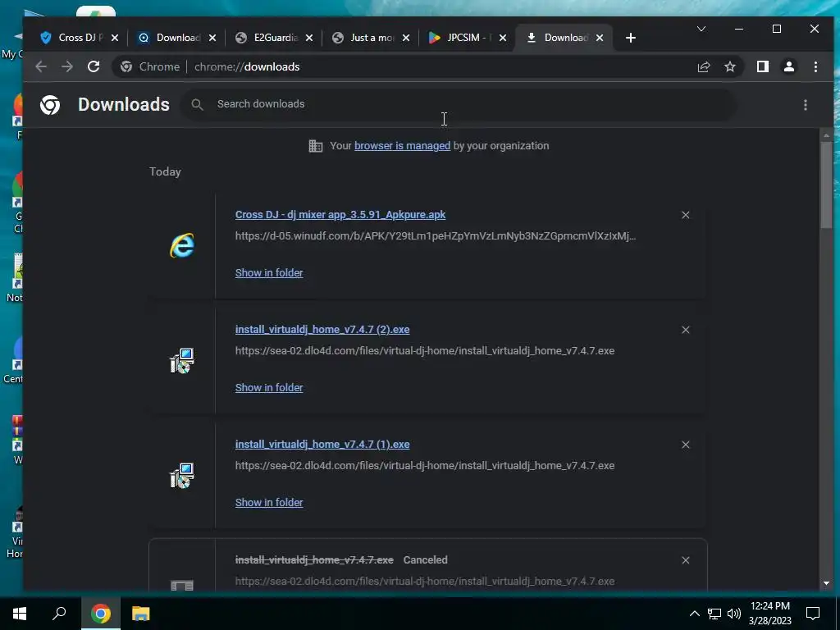Image resolution: width=840 pixels, height=630 pixels.
Task: Click the Chrome site info icon in address bar
Action: pos(126,66)
